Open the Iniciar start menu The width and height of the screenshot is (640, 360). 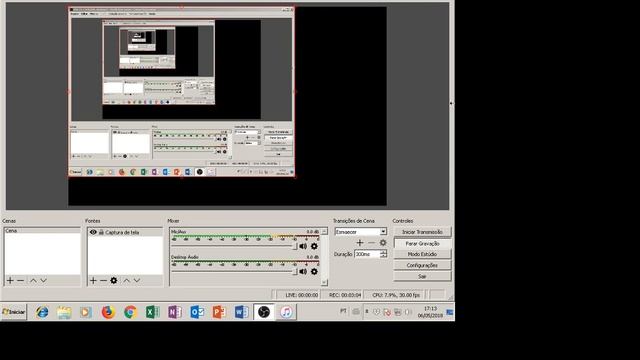pyautogui.click(x=14, y=312)
